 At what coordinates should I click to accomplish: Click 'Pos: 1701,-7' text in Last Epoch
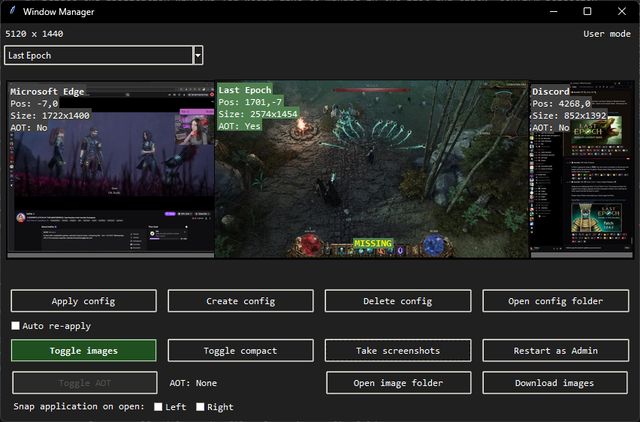[250, 102]
